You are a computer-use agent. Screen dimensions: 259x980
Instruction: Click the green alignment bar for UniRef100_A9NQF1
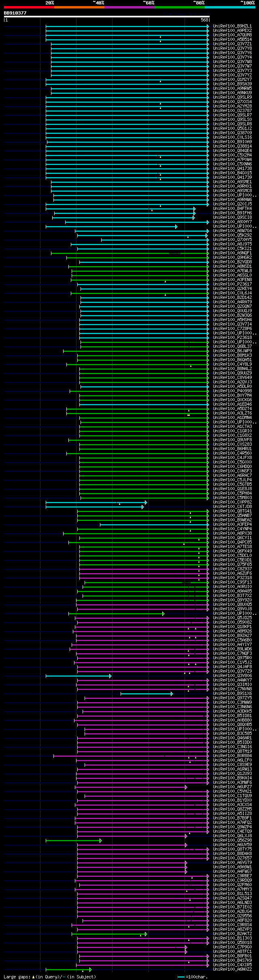click(x=130, y=253)
